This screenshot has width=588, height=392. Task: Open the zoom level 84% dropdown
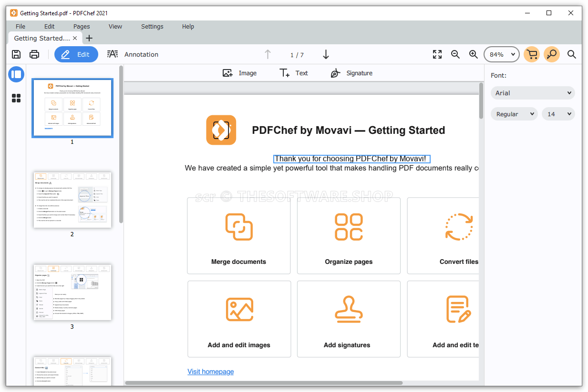(502, 54)
